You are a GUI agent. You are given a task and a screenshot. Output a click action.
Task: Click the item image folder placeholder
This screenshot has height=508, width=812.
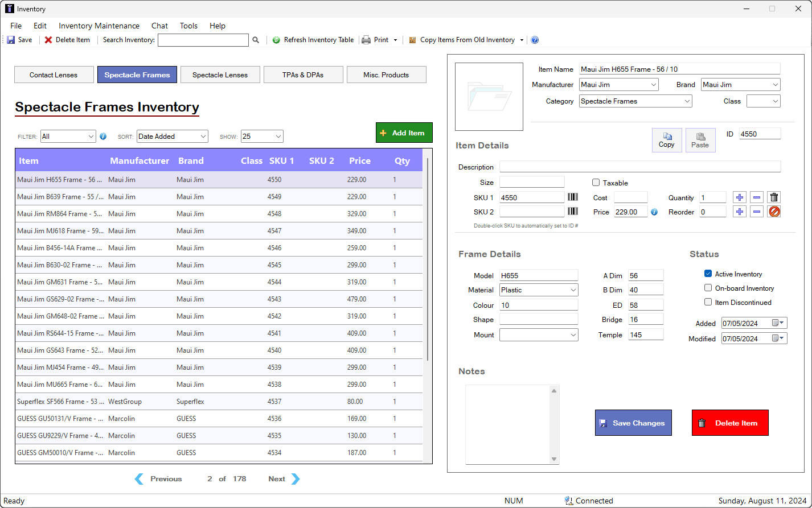click(x=489, y=97)
